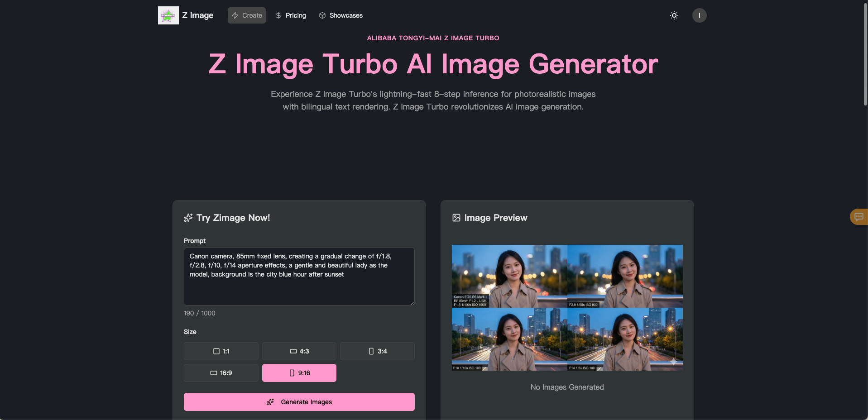868x420 pixels.
Task: Open the feedback chat widget
Action: [x=859, y=217]
